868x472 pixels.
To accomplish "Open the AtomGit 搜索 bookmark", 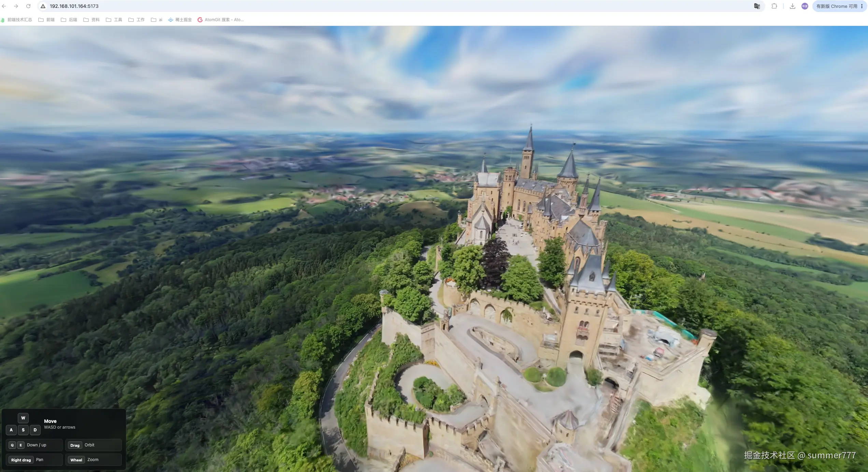I will [220, 20].
